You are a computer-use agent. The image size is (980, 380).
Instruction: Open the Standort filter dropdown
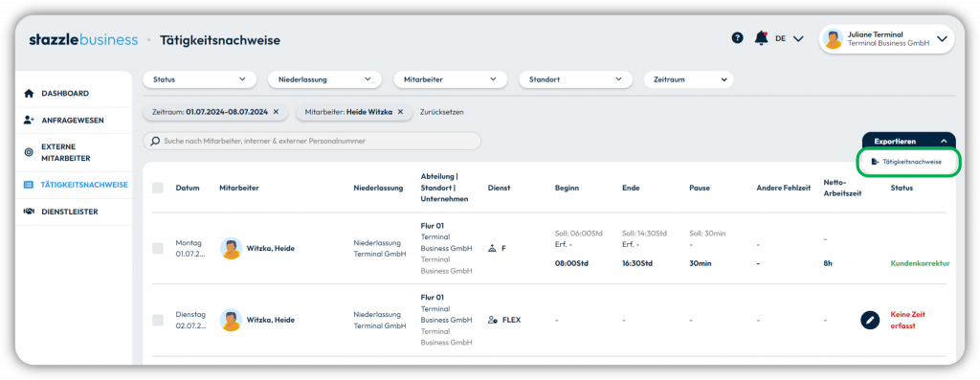575,79
